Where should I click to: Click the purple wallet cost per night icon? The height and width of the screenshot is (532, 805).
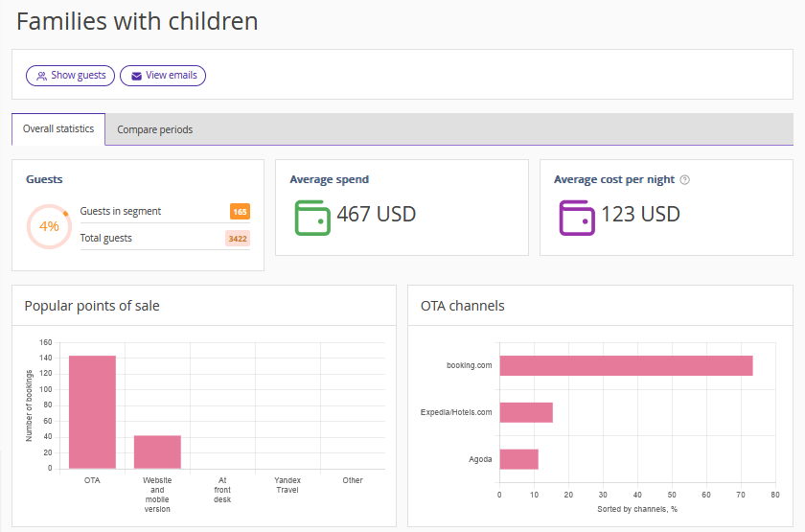click(x=576, y=217)
